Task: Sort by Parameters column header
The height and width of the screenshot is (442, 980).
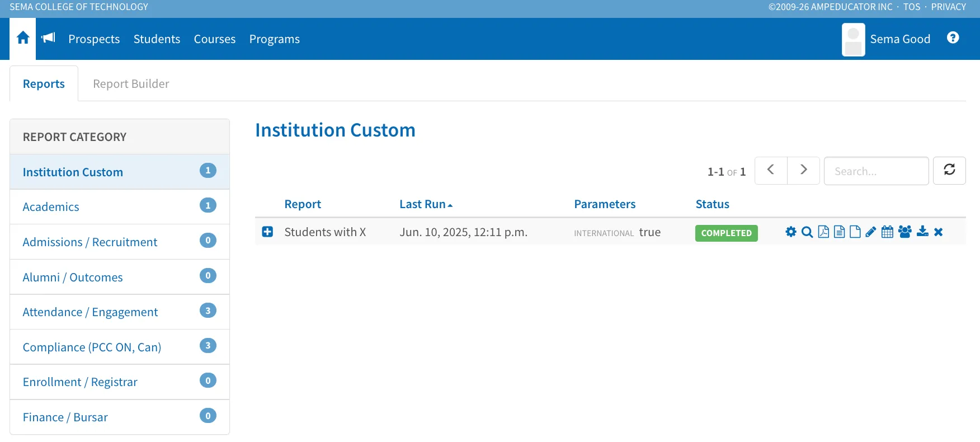Action: (605, 204)
